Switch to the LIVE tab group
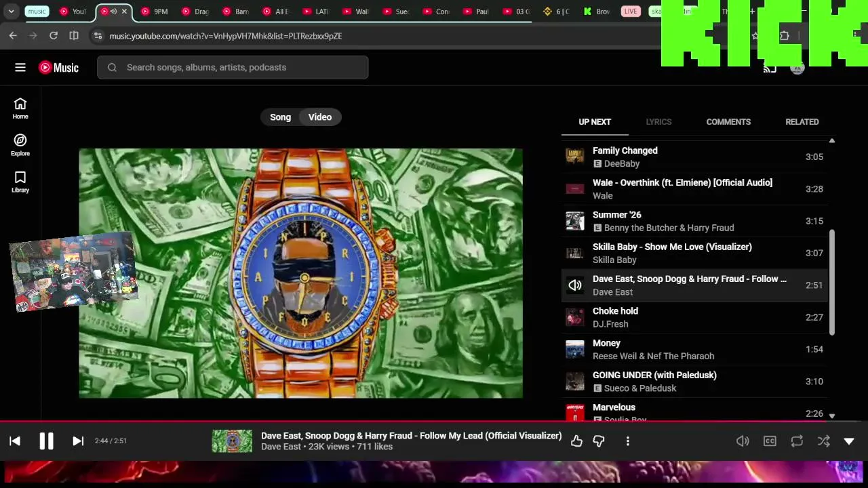Viewport: 868px width, 488px height. tap(631, 12)
